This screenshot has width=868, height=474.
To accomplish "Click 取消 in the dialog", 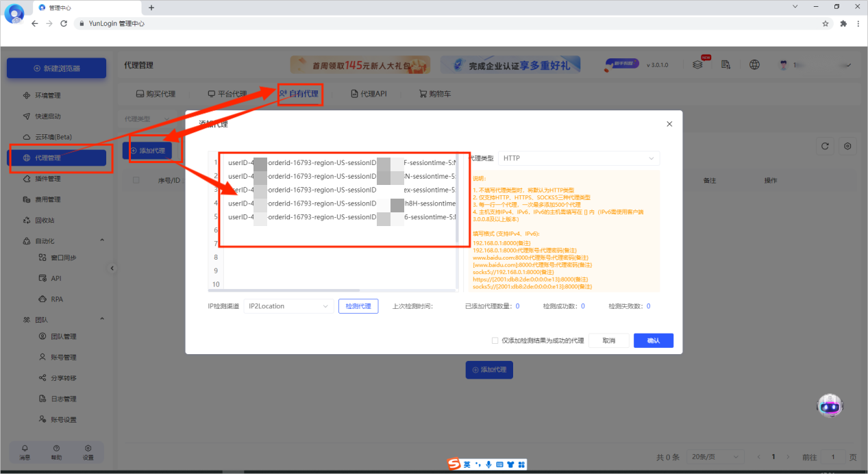I will pyautogui.click(x=608, y=340).
